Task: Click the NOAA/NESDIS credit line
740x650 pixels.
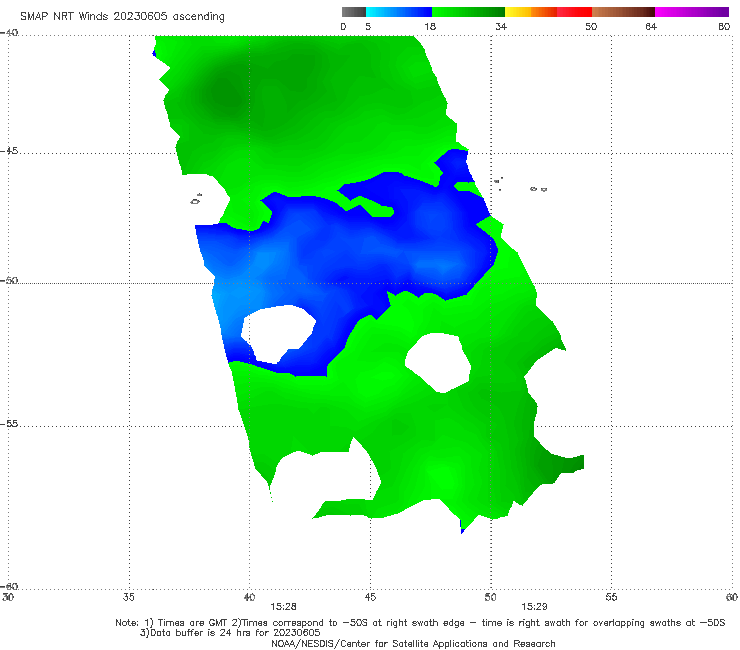Action: 413,643
